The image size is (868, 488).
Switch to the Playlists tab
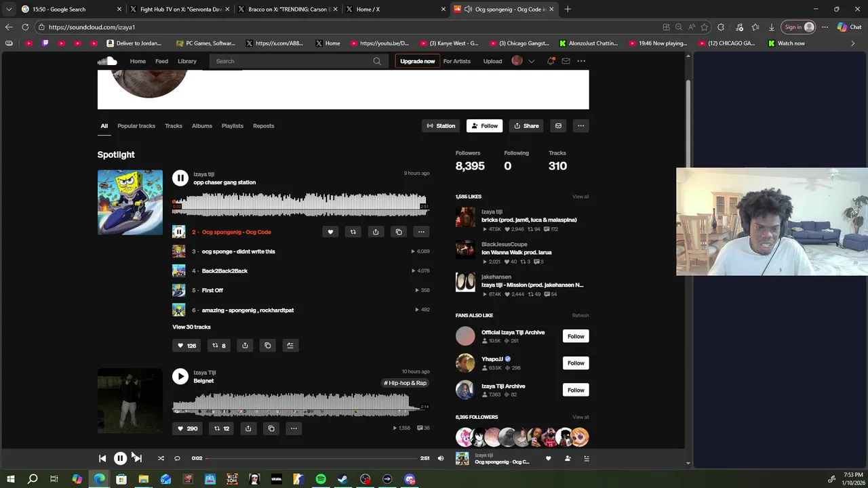click(x=233, y=125)
